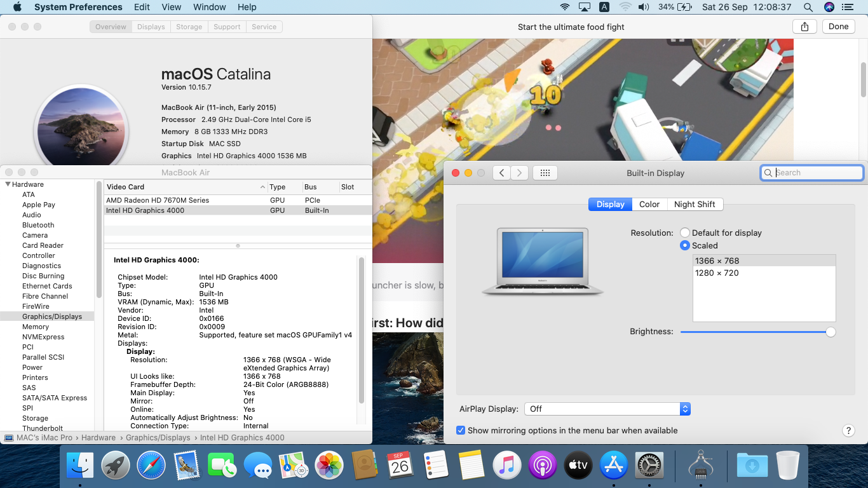Image resolution: width=868 pixels, height=488 pixels.
Task: Click System Preferences gear icon in Dock
Action: click(x=649, y=466)
